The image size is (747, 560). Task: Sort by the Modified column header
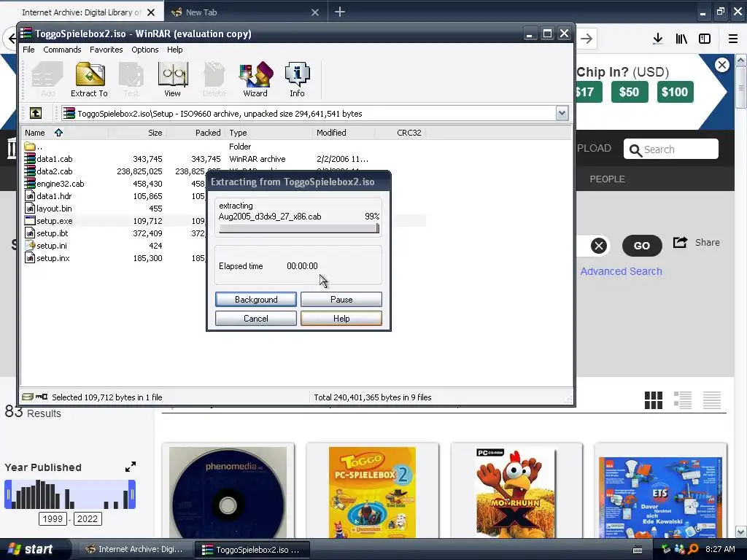344,133
